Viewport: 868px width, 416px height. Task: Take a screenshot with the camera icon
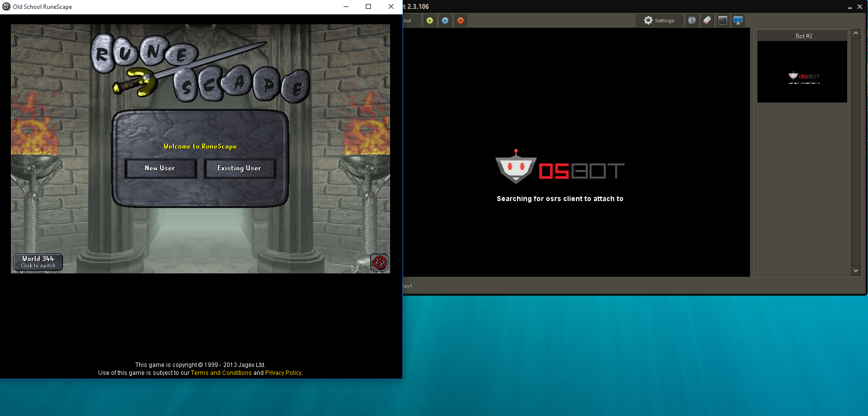(692, 20)
